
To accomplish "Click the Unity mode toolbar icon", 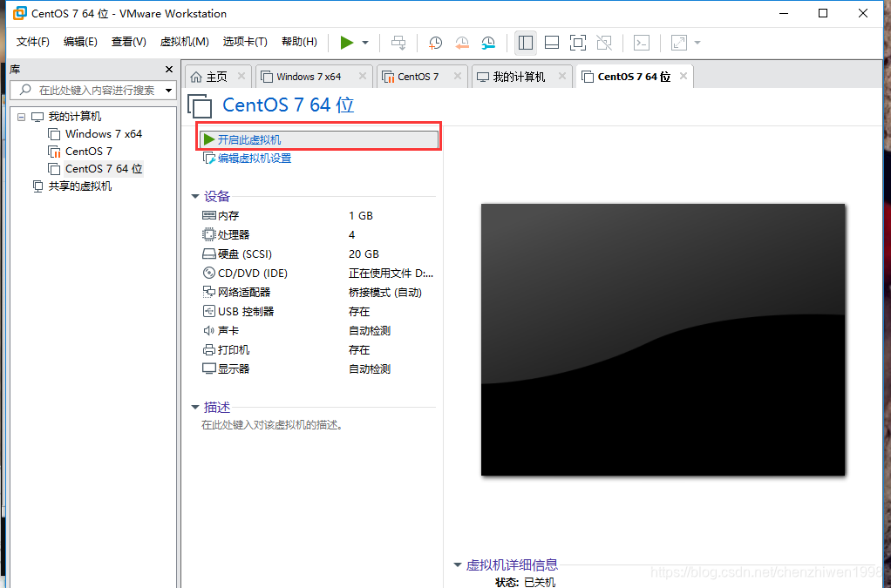I will pos(604,43).
